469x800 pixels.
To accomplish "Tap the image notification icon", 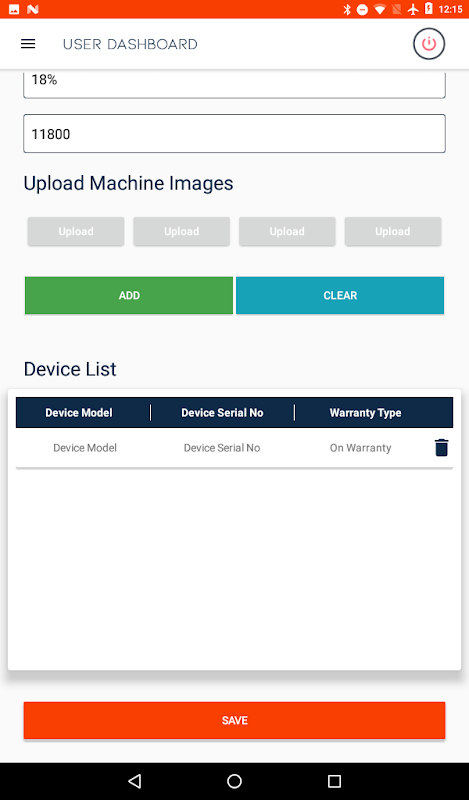I will (14, 9).
